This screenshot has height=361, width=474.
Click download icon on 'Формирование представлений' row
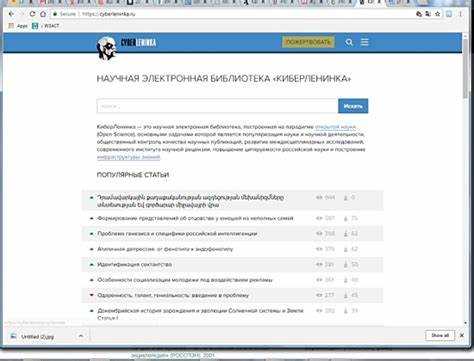click(x=346, y=219)
